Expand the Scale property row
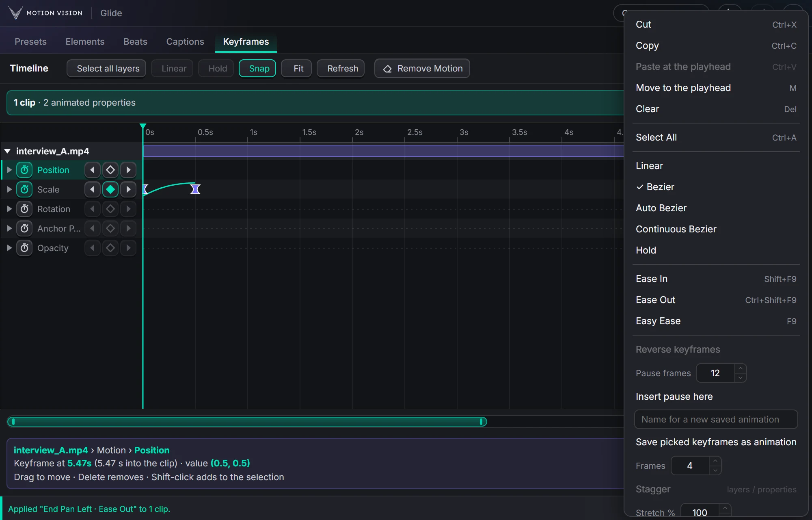This screenshot has height=520, width=812. tap(9, 189)
